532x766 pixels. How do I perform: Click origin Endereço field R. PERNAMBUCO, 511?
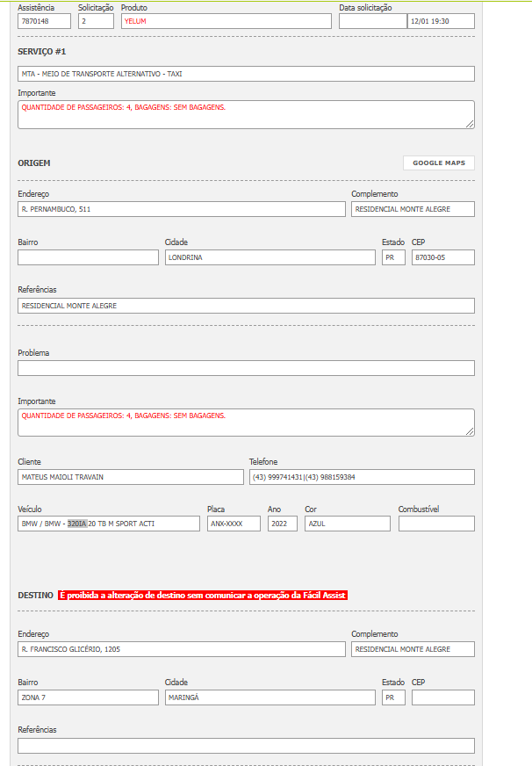[182, 209]
